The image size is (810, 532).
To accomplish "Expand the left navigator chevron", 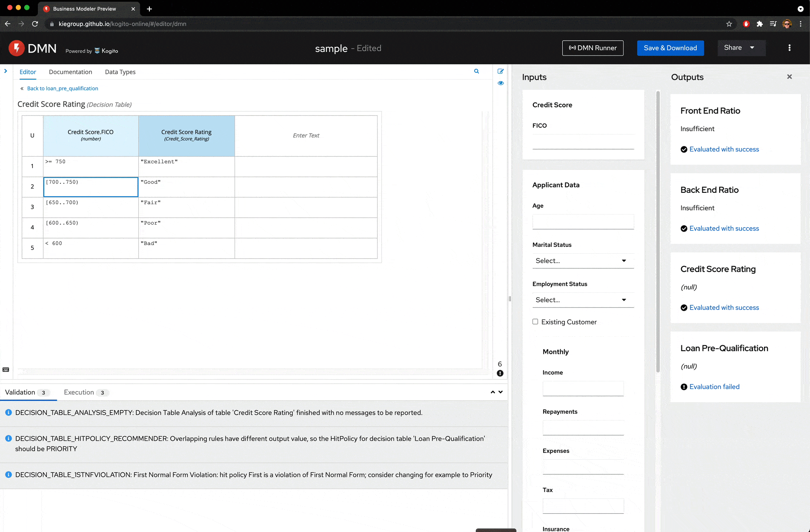I will click(6, 71).
